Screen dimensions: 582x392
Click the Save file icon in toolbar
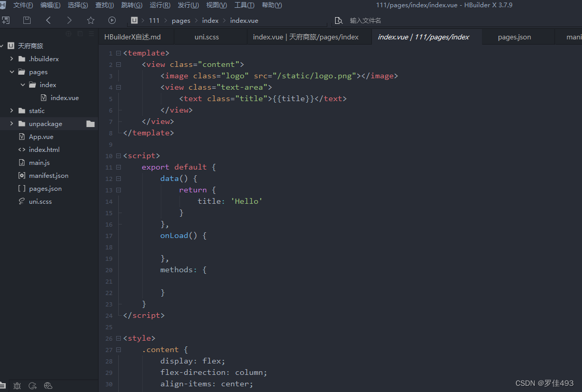(27, 20)
